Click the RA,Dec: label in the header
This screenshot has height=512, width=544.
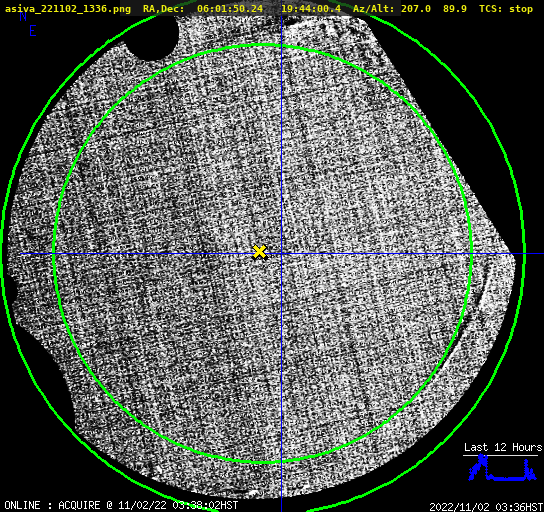coord(163,9)
